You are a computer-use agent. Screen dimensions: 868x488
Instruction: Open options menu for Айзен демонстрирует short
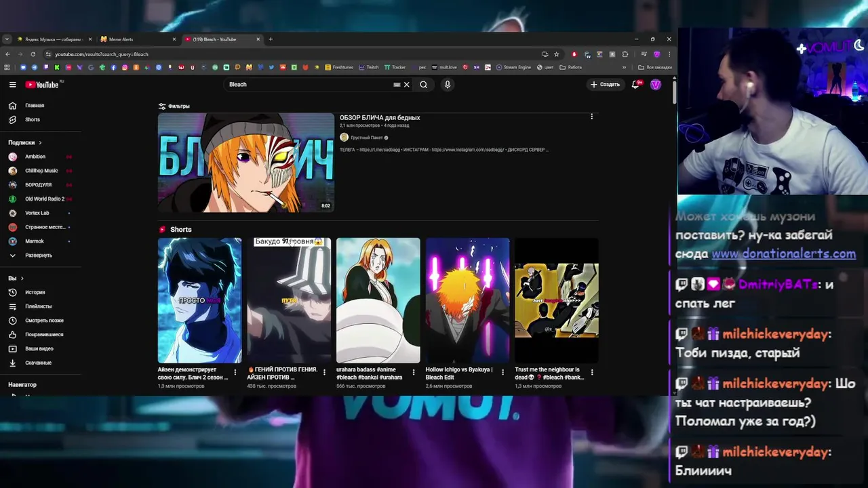tap(235, 372)
